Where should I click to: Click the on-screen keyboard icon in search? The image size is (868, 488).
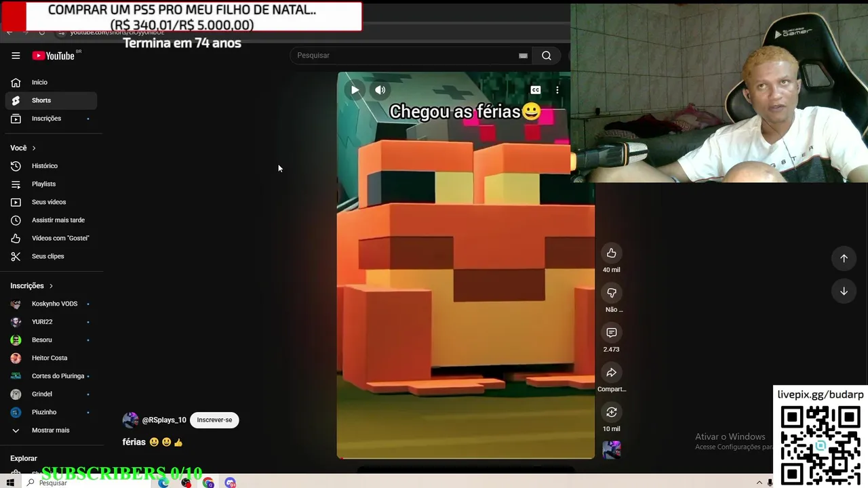(523, 56)
